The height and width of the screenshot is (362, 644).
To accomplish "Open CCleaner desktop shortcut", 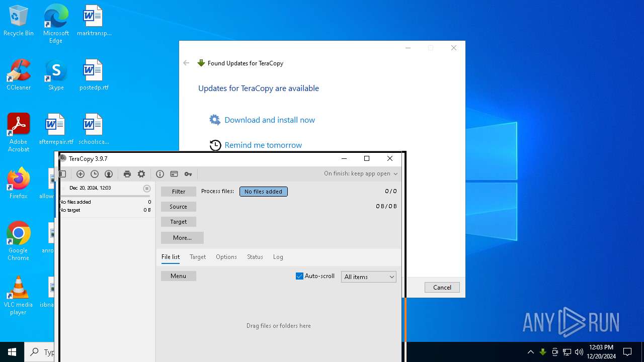I will [x=19, y=75].
